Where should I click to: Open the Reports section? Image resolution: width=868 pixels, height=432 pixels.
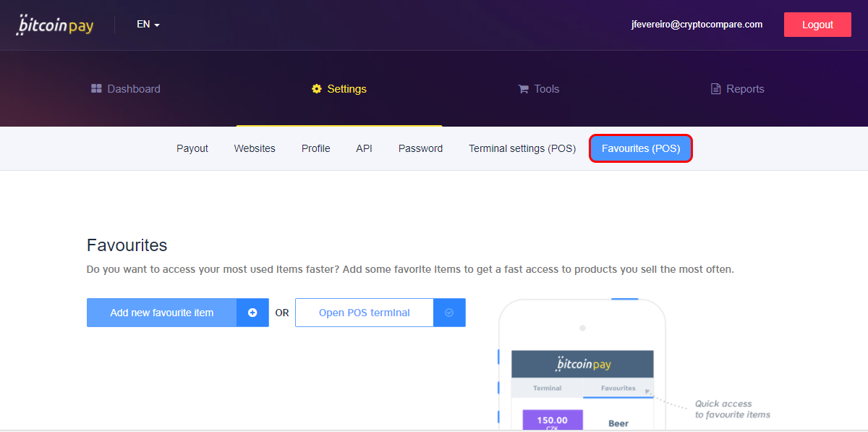click(738, 89)
